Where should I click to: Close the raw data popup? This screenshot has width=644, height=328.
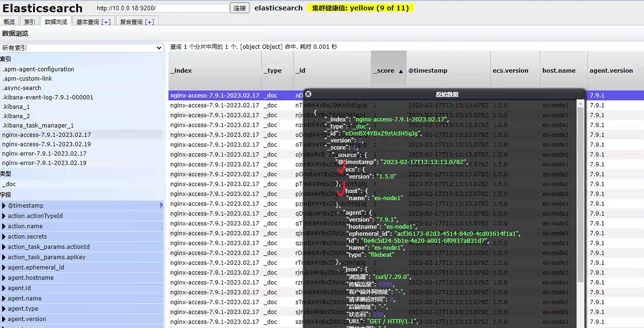tap(308, 94)
